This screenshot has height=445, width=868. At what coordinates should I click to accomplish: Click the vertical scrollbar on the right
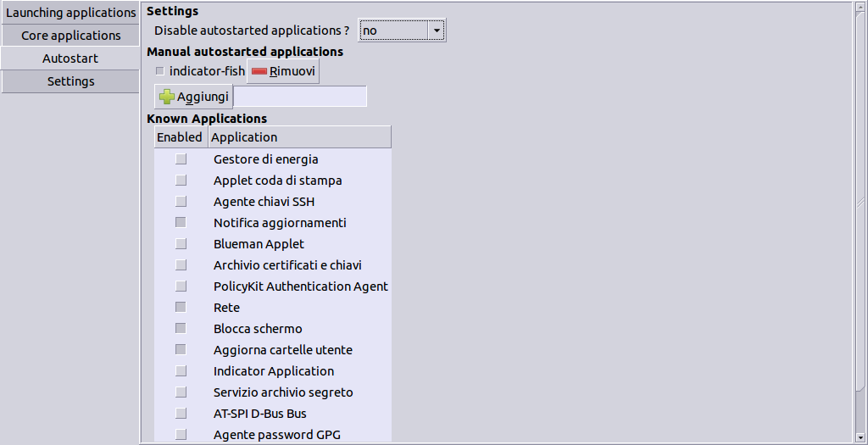click(860, 203)
